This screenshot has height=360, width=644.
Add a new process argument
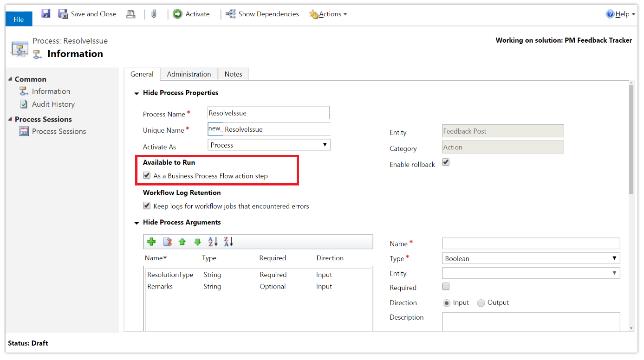[x=151, y=242]
